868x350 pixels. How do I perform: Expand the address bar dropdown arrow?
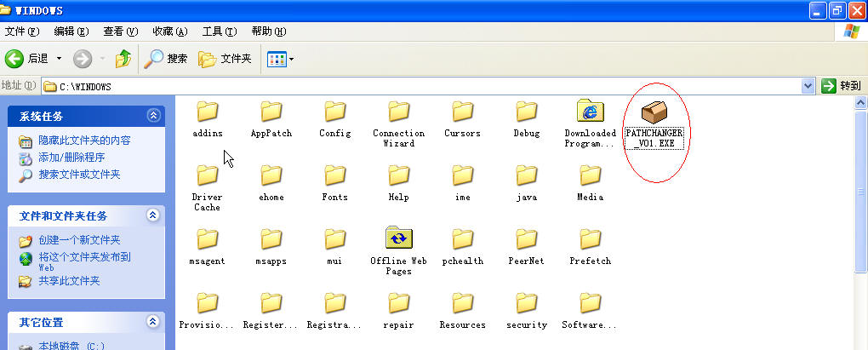808,86
